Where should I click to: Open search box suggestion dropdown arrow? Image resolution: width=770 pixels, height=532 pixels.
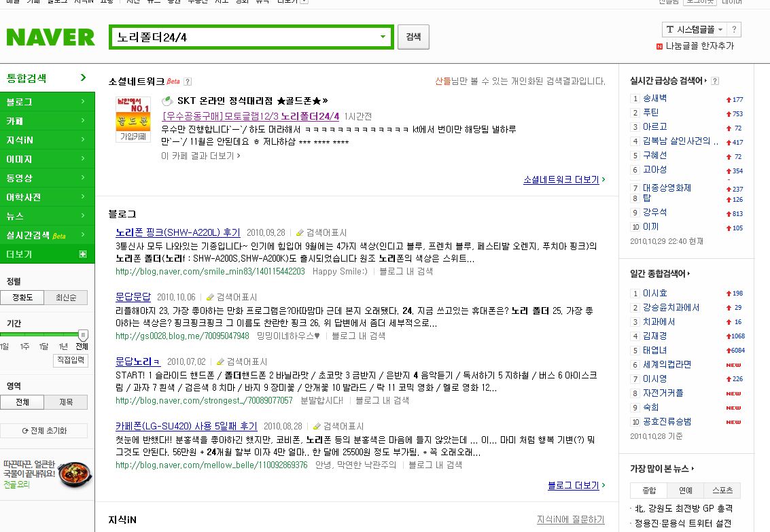click(x=383, y=37)
